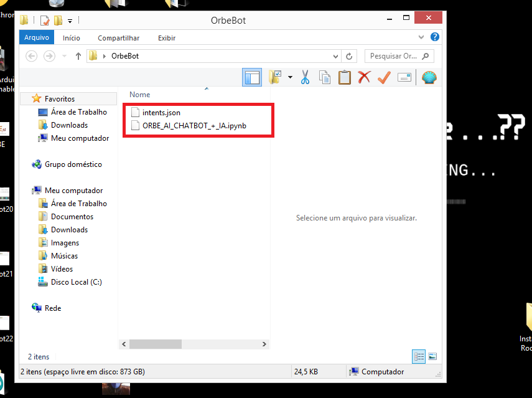532x398 pixels.
Task: Open Meu computador under Favoritos
Action: click(80, 138)
